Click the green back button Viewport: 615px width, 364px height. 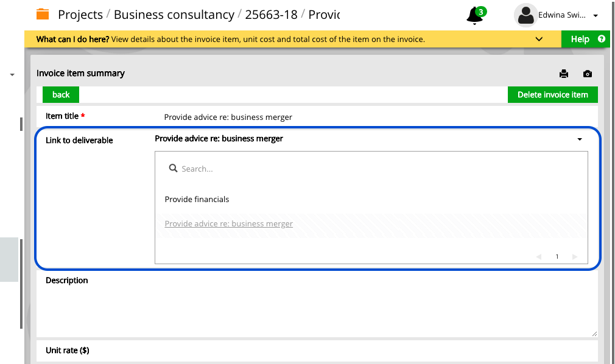[x=61, y=94]
